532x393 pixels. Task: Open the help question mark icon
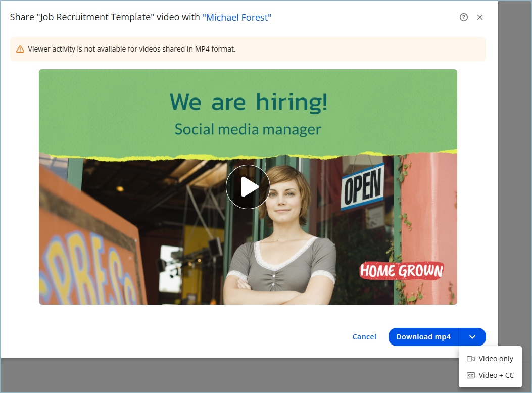[463, 17]
